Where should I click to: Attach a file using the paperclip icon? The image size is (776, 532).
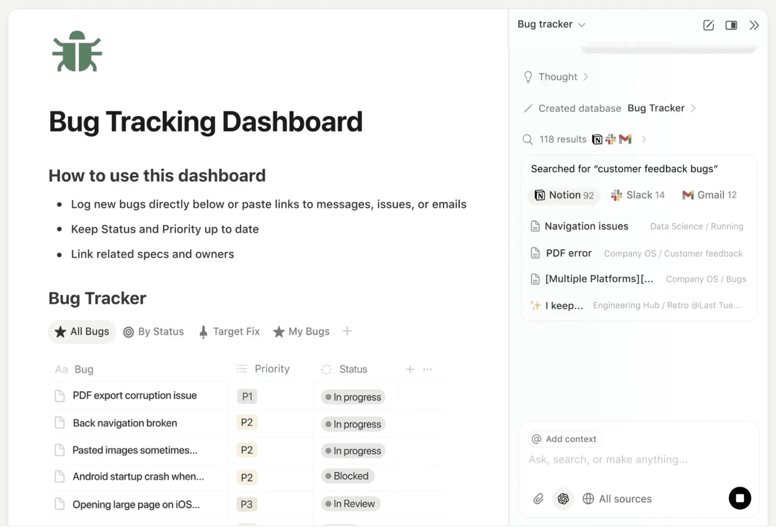pos(538,498)
